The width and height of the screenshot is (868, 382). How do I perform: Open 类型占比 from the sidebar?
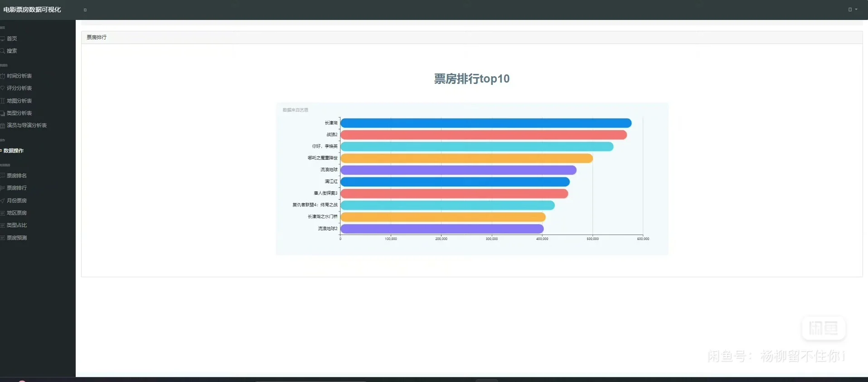point(17,225)
